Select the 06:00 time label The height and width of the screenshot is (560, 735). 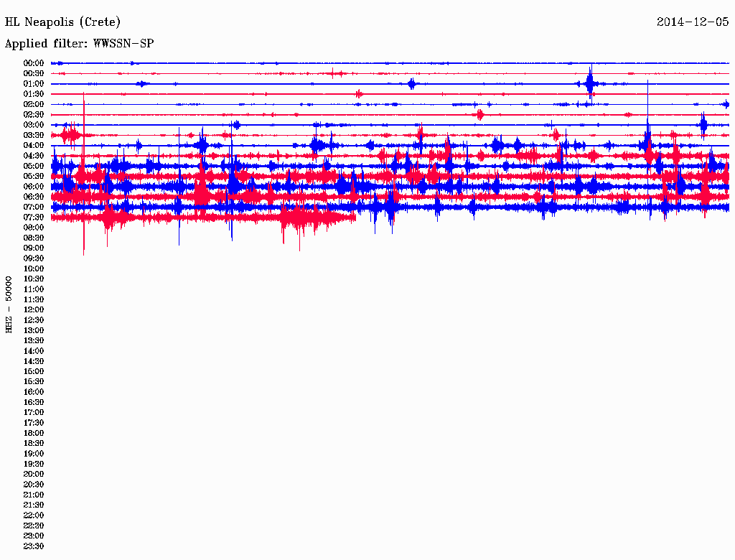34,186
